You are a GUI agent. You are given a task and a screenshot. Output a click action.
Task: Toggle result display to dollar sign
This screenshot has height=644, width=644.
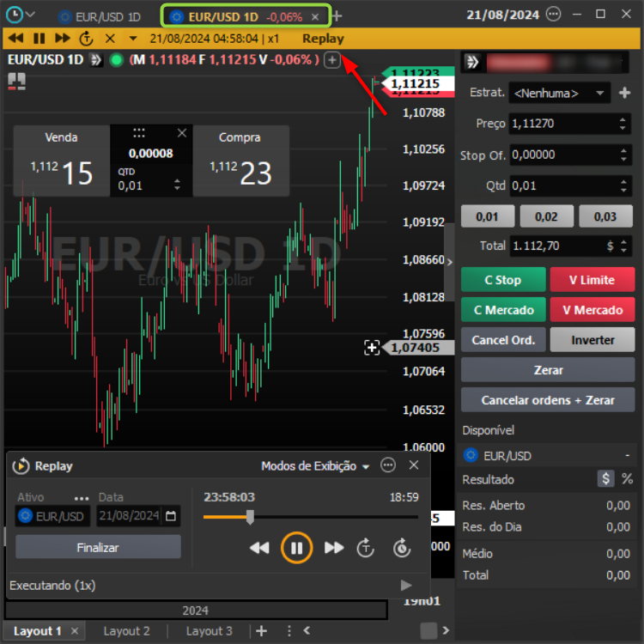tap(605, 479)
